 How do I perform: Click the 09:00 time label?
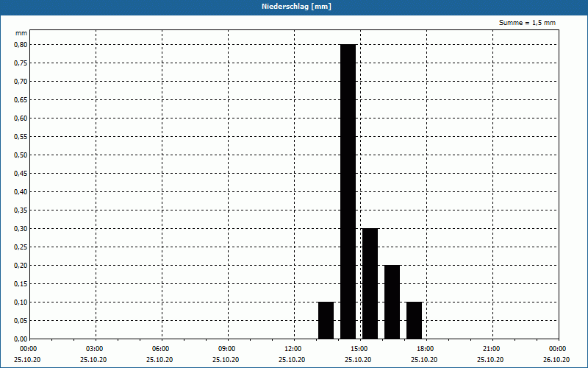point(227,349)
